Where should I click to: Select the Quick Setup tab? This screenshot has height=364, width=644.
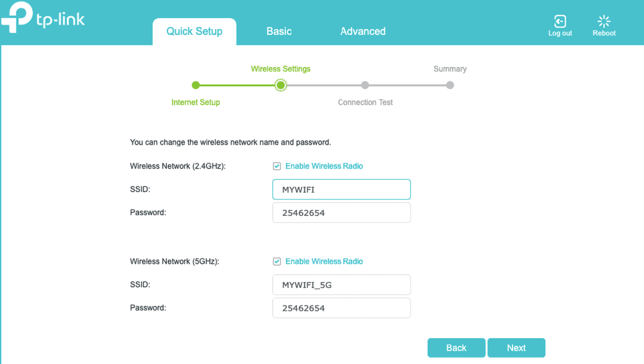point(194,31)
